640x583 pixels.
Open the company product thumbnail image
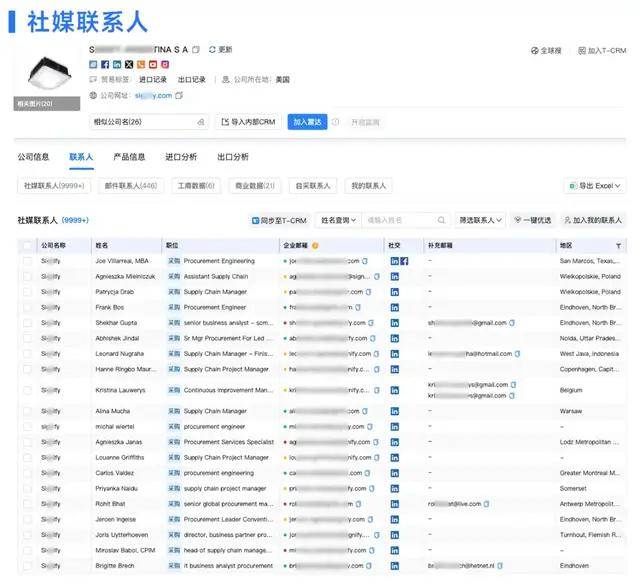pyautogui.click(x=48, y=73)
